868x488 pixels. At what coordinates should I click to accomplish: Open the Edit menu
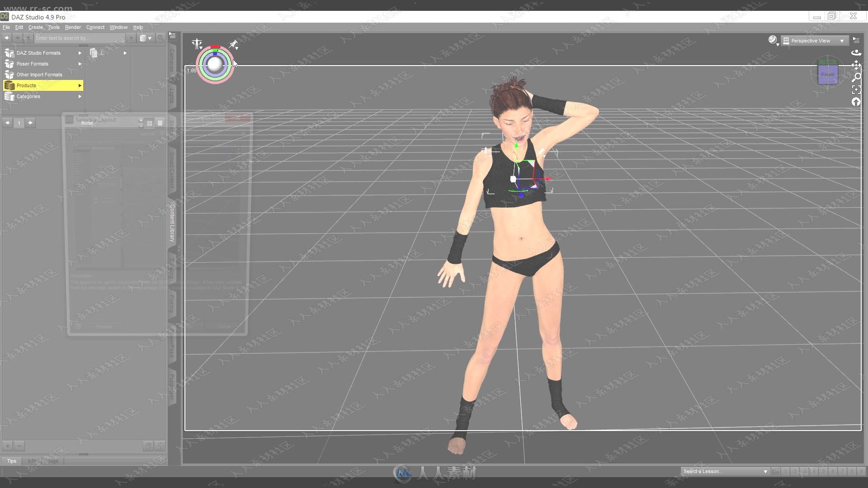pos(19,27)
